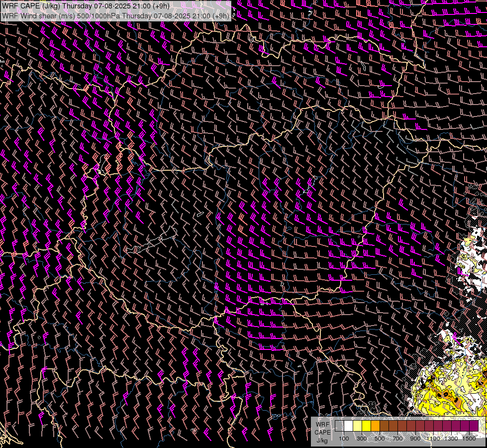Click the pale yellow CAPE legend swatch
487x448 pixels.
point(358,426)
